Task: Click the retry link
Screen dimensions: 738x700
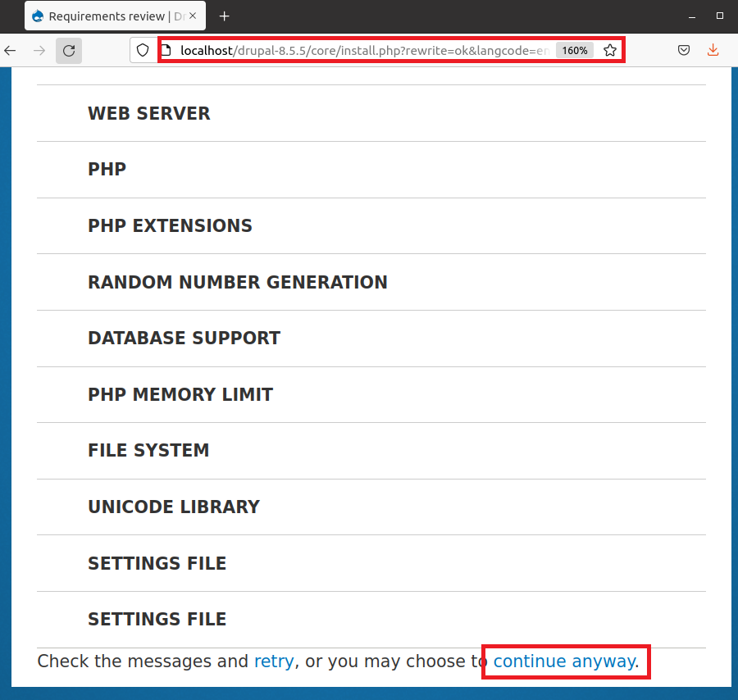Action: tap(273, 661)
